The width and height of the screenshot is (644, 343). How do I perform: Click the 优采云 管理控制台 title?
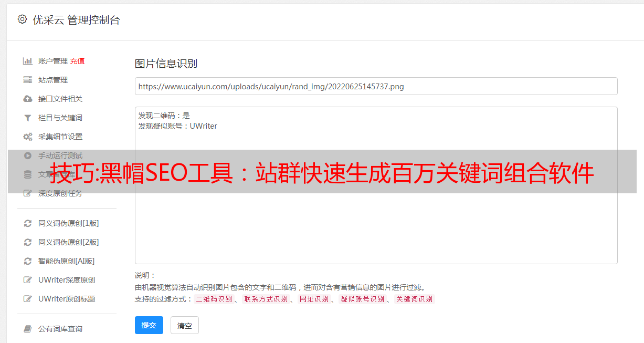click(76, 20)
